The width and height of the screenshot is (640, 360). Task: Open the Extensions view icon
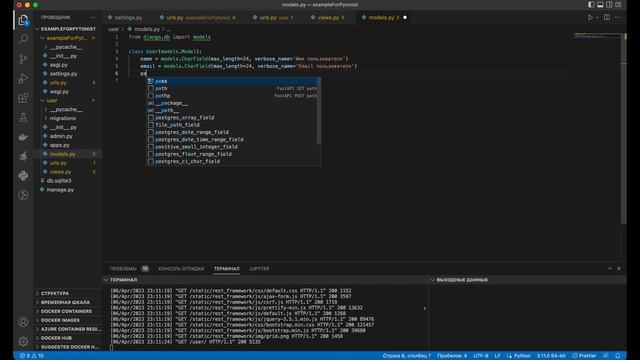tap(23, 98)
